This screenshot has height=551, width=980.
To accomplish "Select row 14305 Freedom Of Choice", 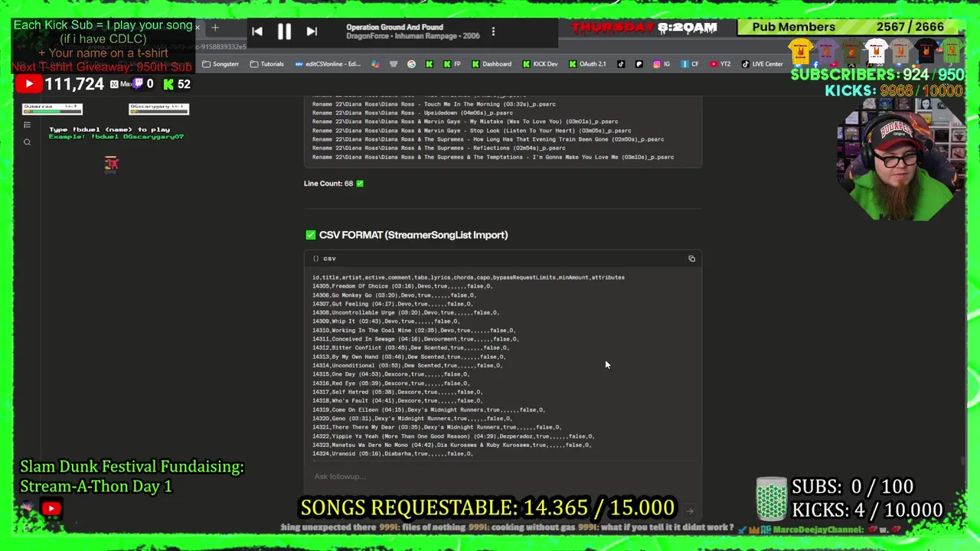I will click(402, 286).
